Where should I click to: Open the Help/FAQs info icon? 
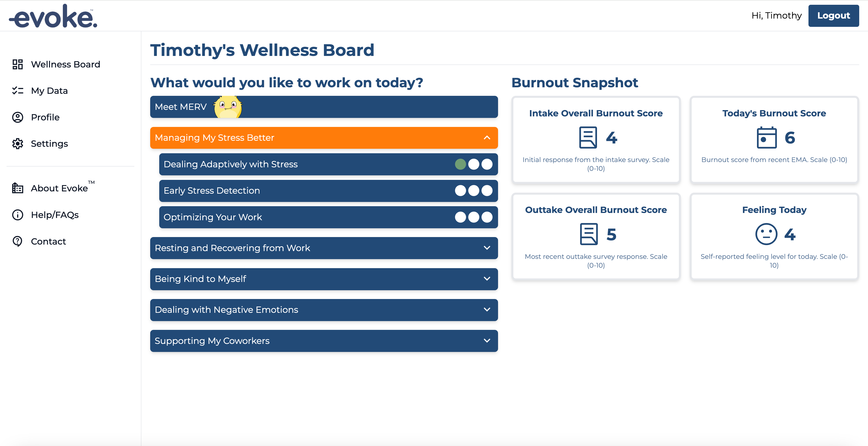pyautogui.click(x=18, y=215)
